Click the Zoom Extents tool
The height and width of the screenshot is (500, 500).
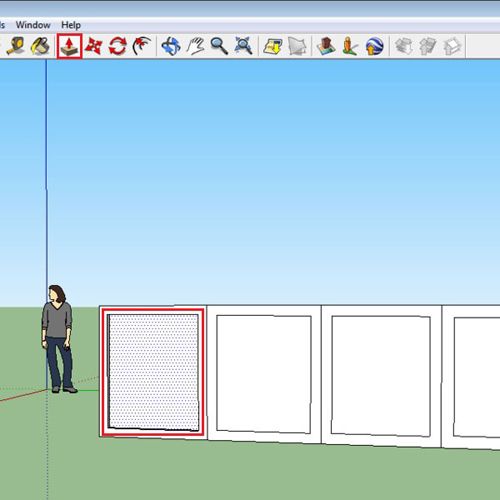[243, 46]
